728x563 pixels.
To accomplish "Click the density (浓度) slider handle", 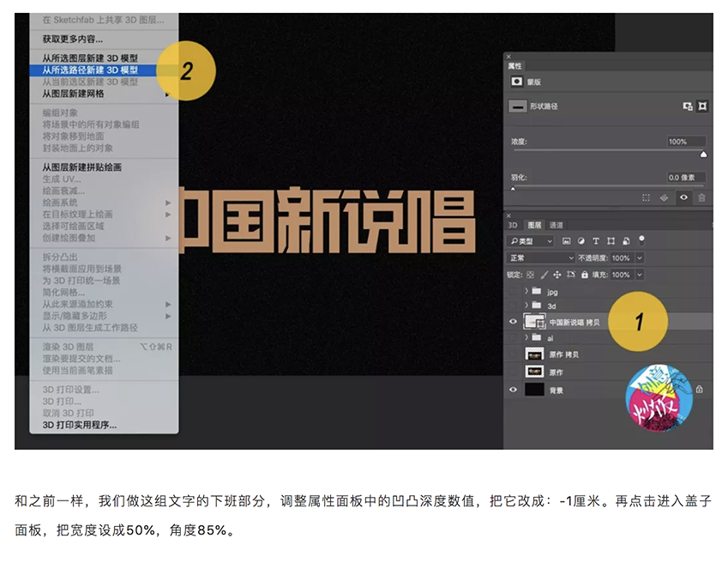I will 703,154.
